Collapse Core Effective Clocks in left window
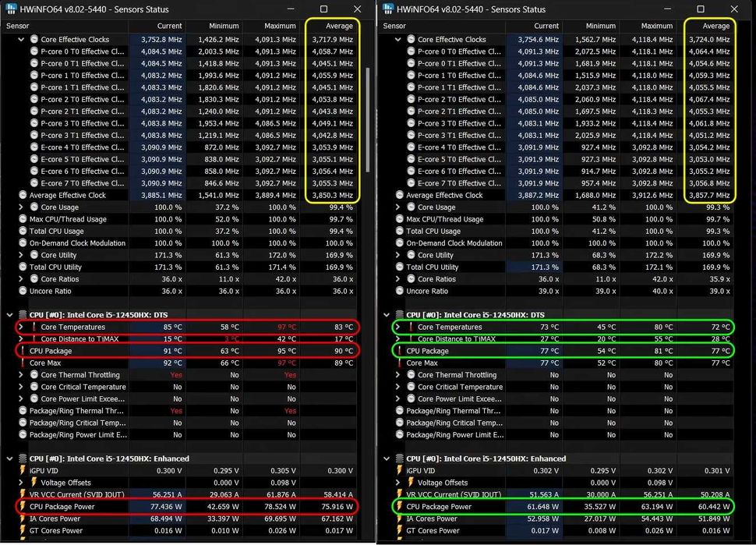The height and width of the screenshot is (545, 756). coord(21,40)
